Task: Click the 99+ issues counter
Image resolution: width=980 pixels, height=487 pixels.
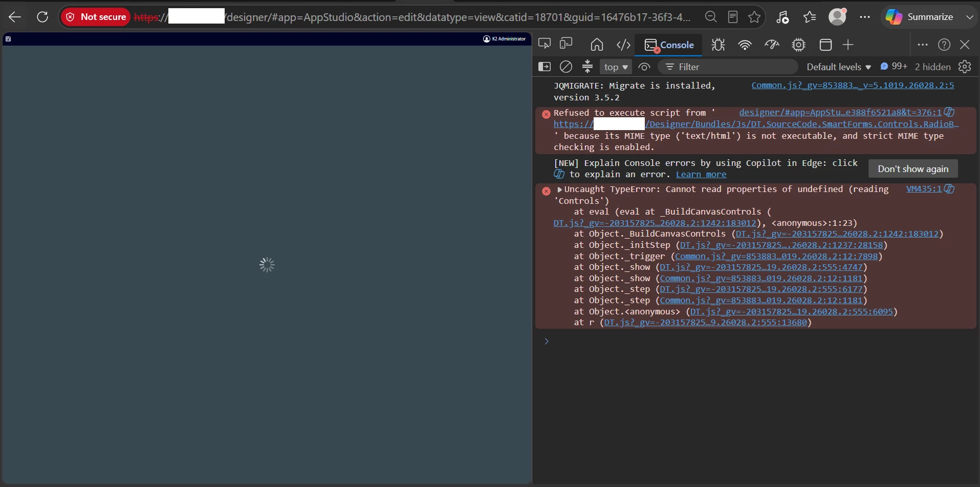Action: 894,67
